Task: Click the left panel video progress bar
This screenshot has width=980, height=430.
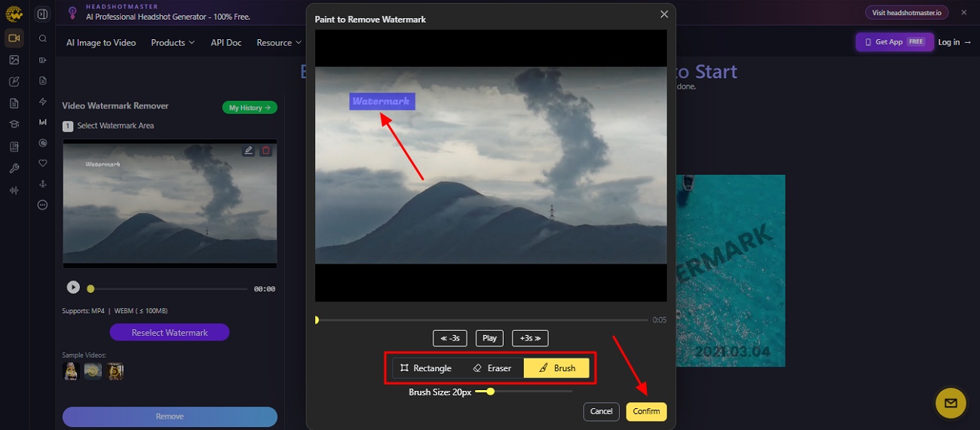Action: click(168, 288)
